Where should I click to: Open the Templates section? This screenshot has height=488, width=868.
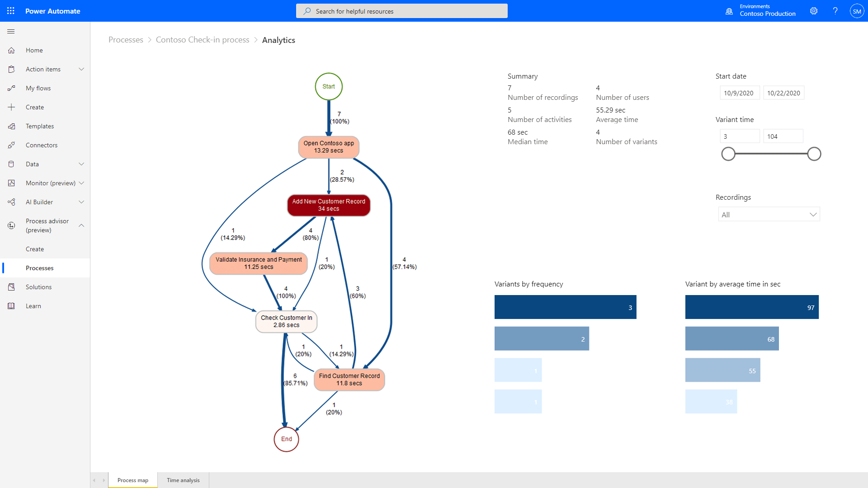point(39,126)
